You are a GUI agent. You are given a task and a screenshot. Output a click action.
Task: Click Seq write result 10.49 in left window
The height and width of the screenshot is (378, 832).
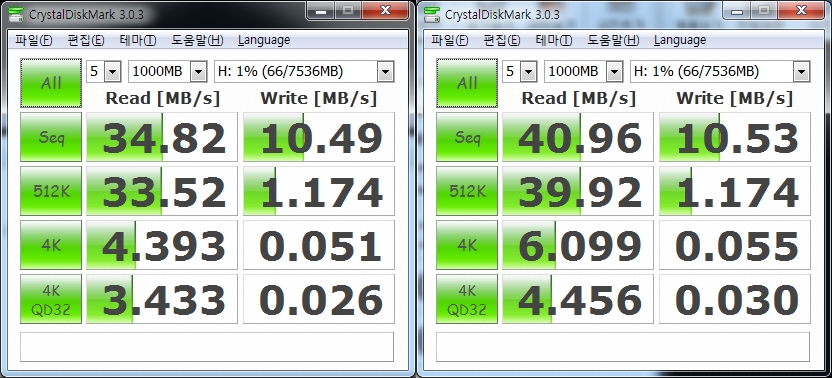319,137
